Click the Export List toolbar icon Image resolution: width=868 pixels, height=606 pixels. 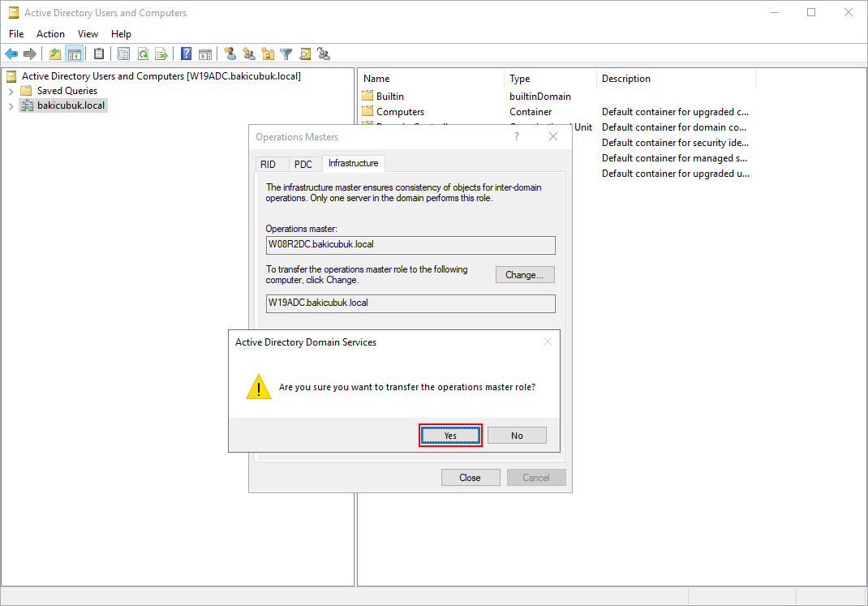pos(161,54)
